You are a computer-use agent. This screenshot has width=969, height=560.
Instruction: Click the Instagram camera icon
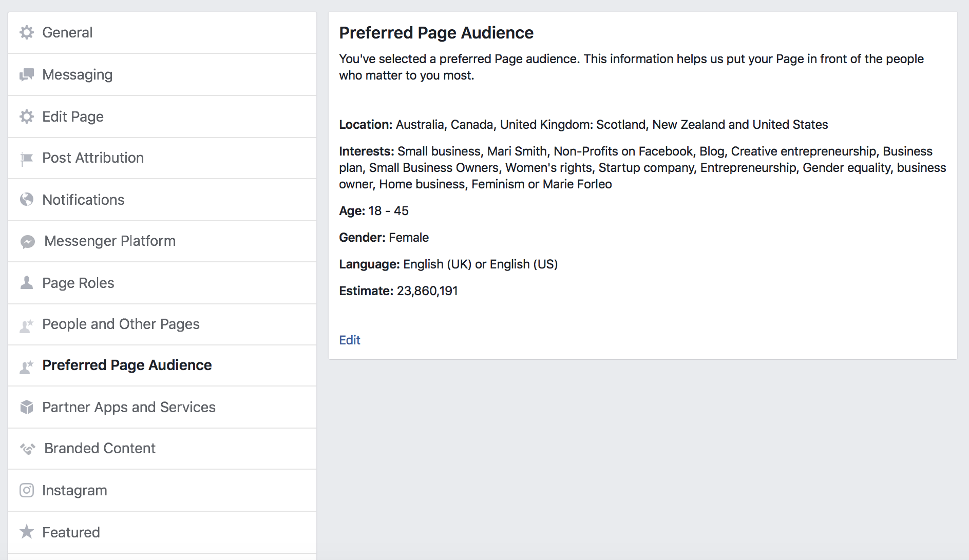click(x=27, y=490)
